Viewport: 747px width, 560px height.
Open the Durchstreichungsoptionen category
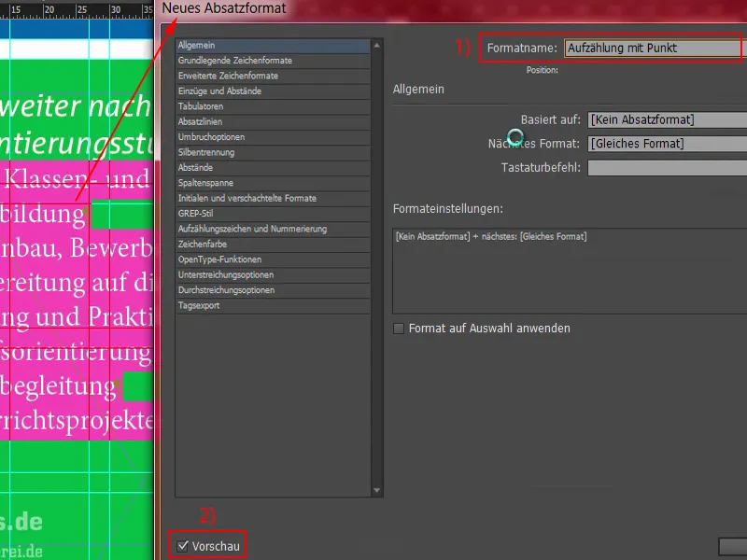click(x=273, y=290)
